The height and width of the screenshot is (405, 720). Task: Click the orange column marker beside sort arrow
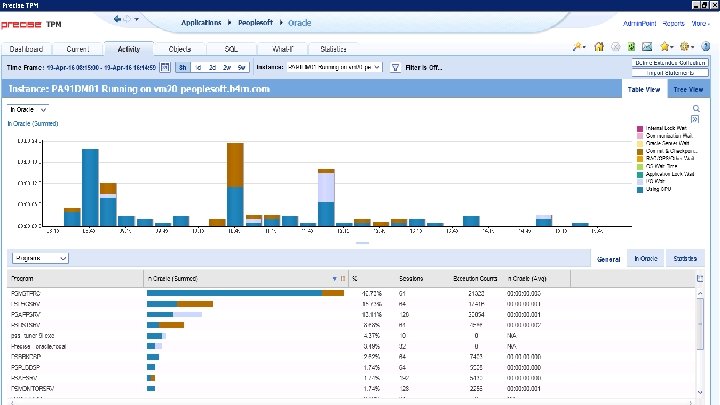[343, 279]
